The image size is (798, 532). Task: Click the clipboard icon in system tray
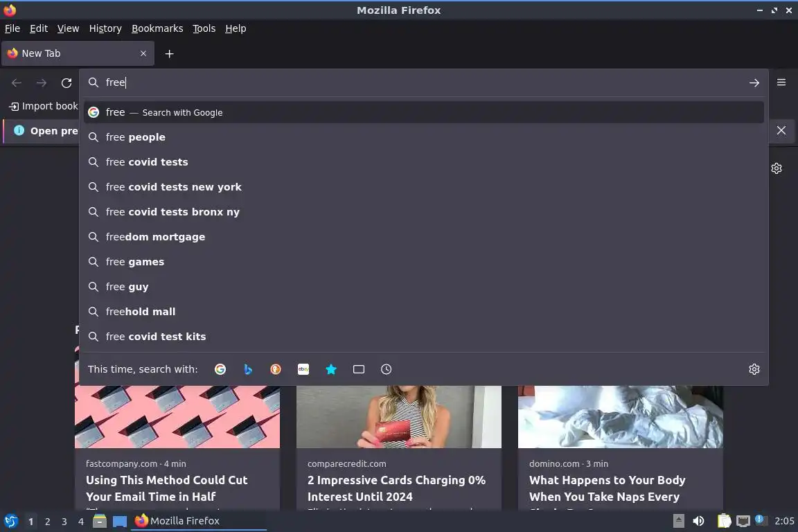724,521
